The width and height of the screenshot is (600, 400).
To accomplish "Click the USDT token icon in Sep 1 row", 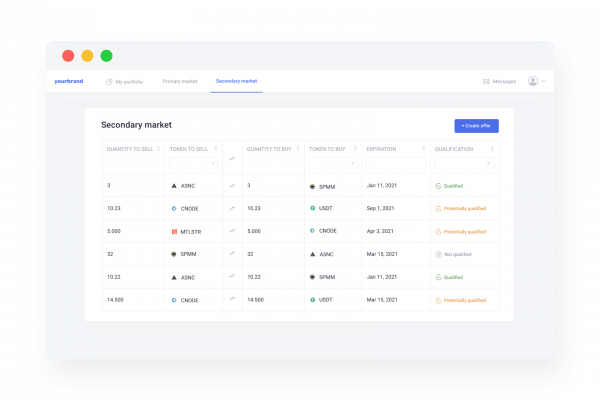I will click(x=313, y=209).
